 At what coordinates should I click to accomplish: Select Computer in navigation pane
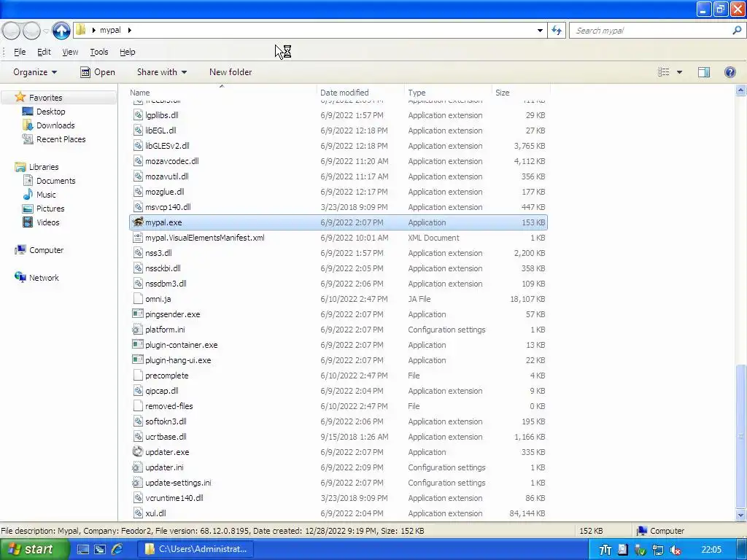(46, 249)
